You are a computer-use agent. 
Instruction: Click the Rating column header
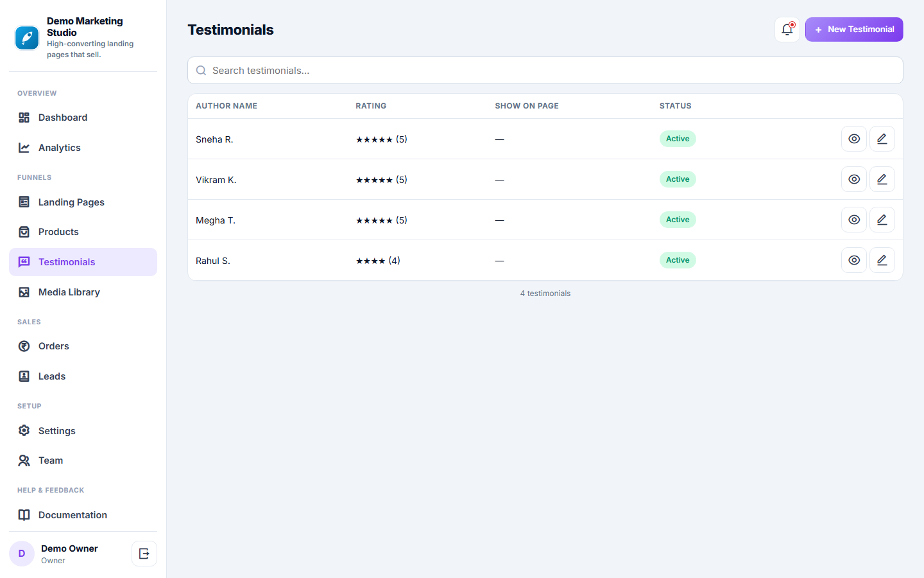[371, 106]
